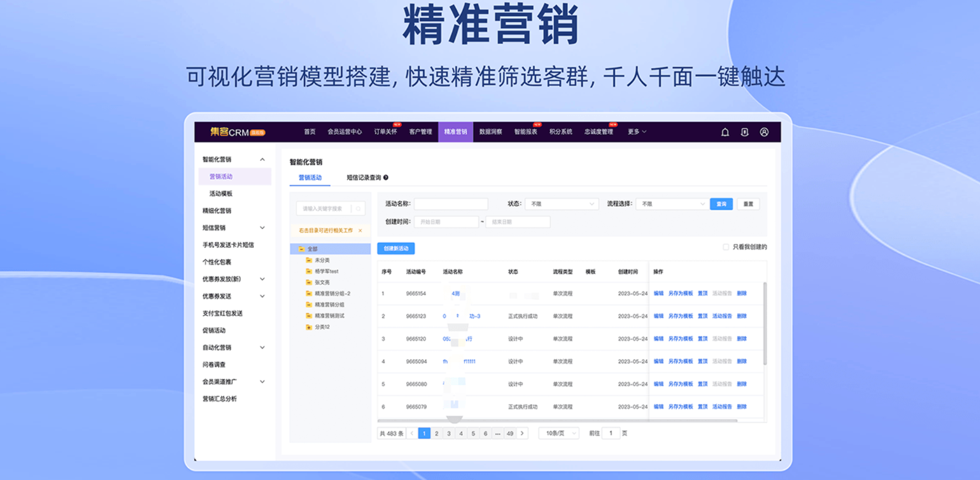Expand the 优惠券发送 sidebar section

click(x=262, y=296)
